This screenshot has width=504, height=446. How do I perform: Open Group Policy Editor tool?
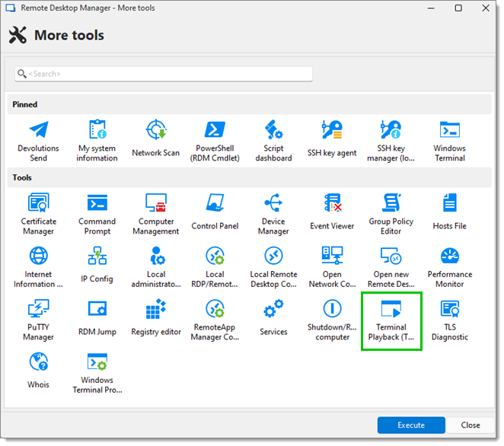391,214
